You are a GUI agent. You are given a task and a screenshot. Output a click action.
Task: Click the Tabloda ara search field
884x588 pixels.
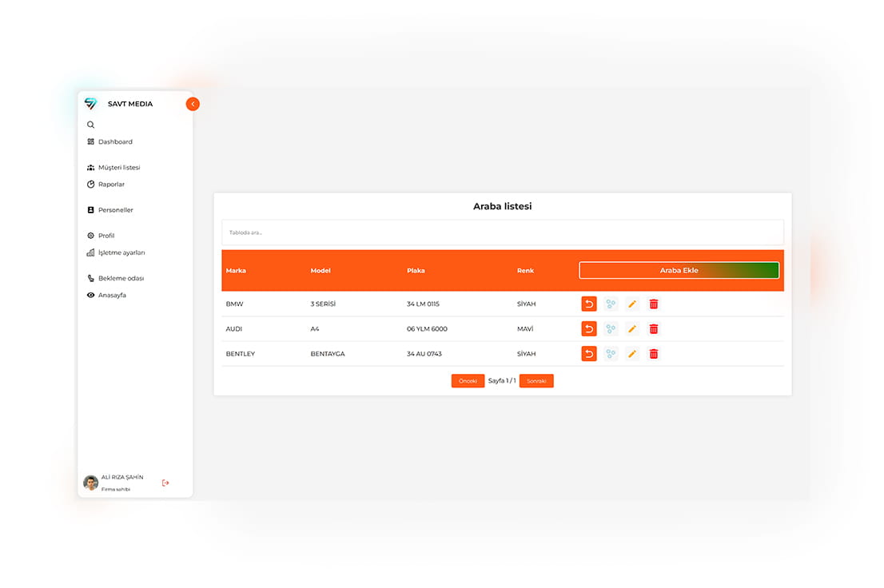coord(502,232)
